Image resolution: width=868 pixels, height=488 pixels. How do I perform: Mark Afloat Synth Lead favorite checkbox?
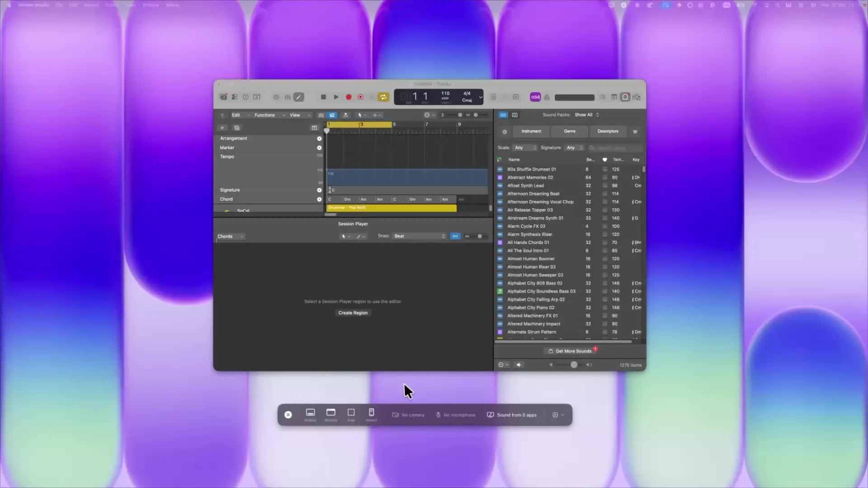coord(604,185)
